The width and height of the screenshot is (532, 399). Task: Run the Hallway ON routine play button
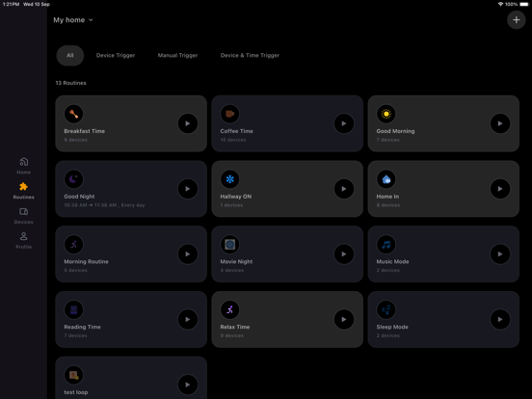point(344,189)
